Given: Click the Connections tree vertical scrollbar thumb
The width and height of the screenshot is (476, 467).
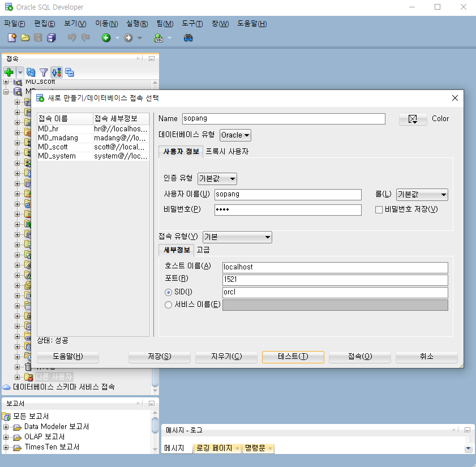Looking at the screenshot, I should pyautogui.click(x=155, y=378).
